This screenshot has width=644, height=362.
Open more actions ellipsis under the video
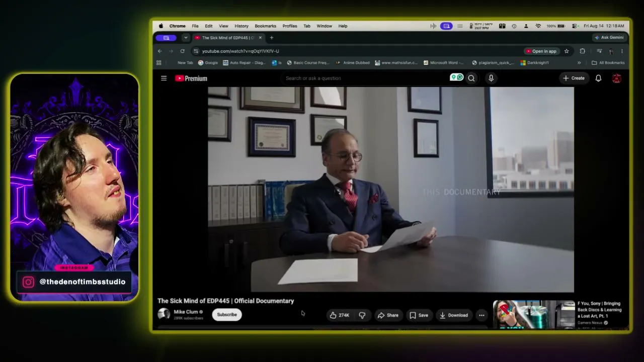tap(481, 315)
